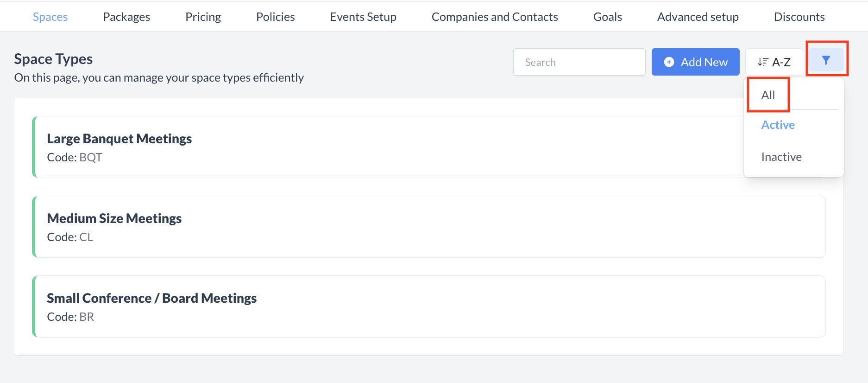Click the funnel filter icon
Viewport: 868px width, 383px height.
[826, 60]
